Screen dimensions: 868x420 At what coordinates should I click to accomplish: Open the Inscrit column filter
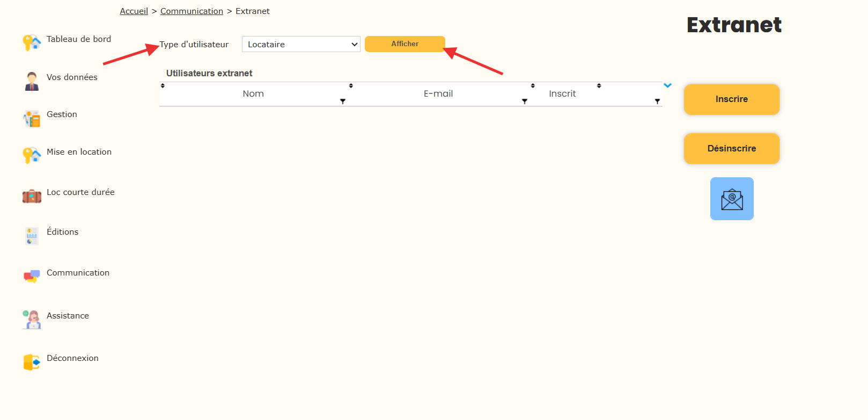tap(657, 101)
